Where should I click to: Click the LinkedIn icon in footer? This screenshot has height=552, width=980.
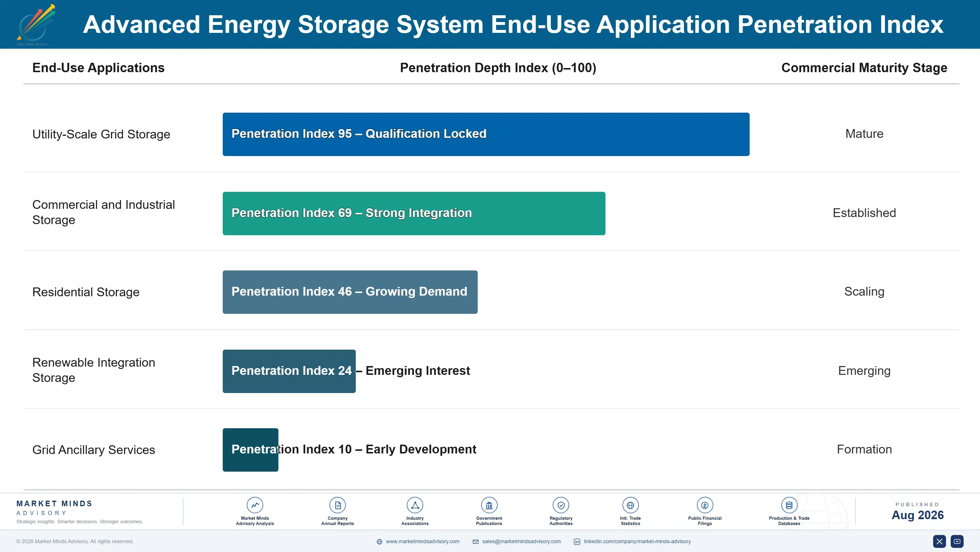(x=577, y=542)
